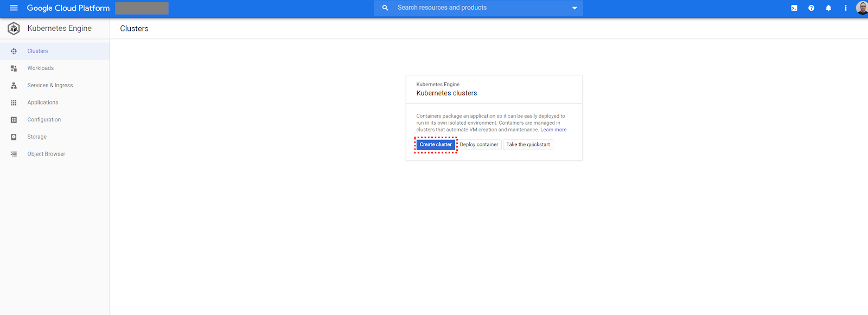Select Workloads in the sidebar
The image size is (868, 315).
(54, 68)
